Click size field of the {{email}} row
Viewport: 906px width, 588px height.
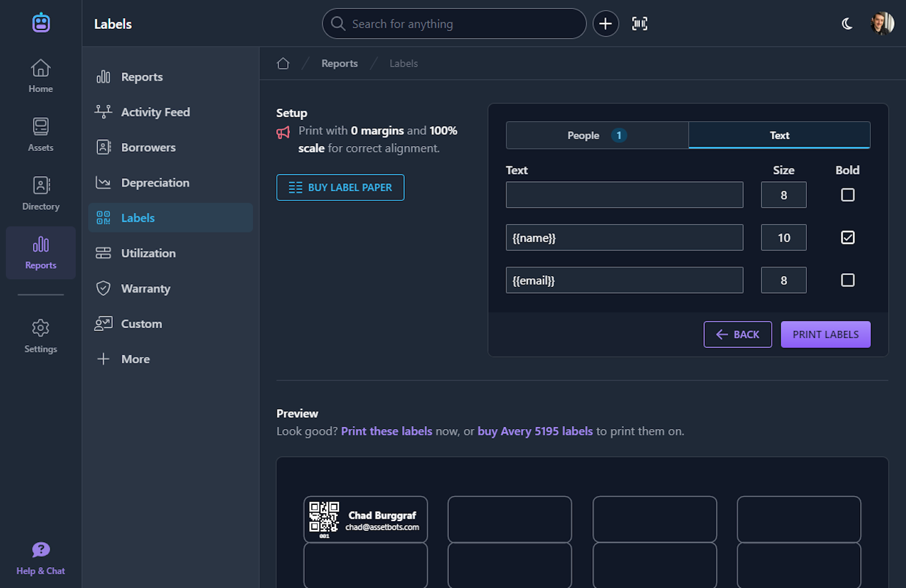784,280
